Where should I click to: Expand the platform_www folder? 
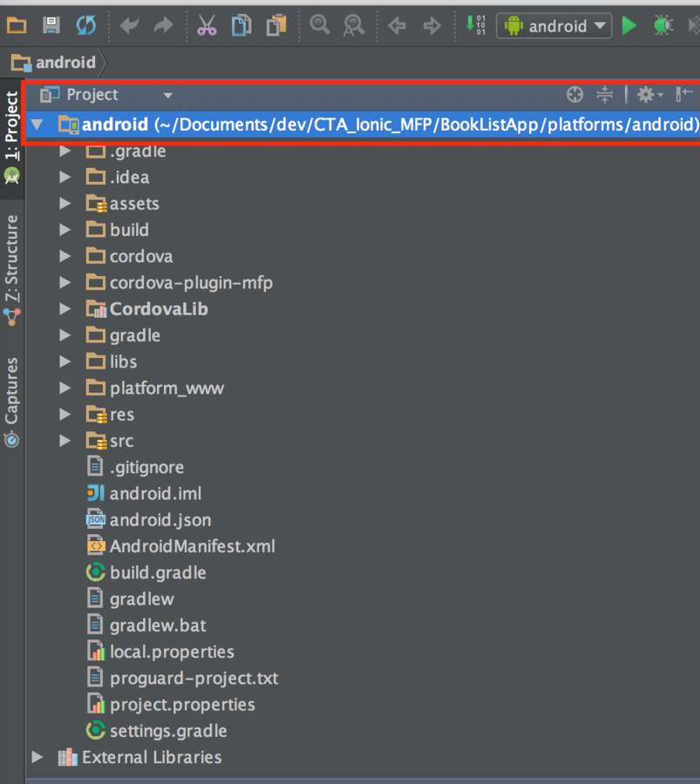tap(65, 388)
